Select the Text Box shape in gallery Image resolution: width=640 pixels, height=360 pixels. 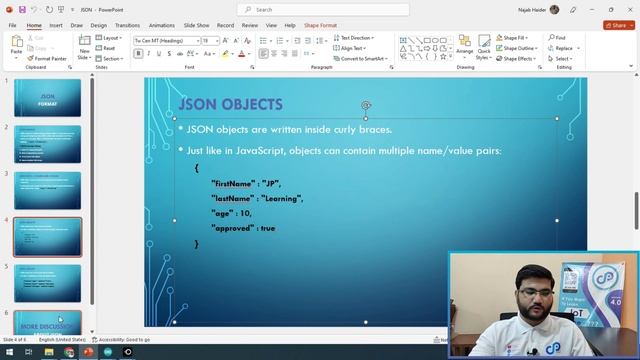403,40
